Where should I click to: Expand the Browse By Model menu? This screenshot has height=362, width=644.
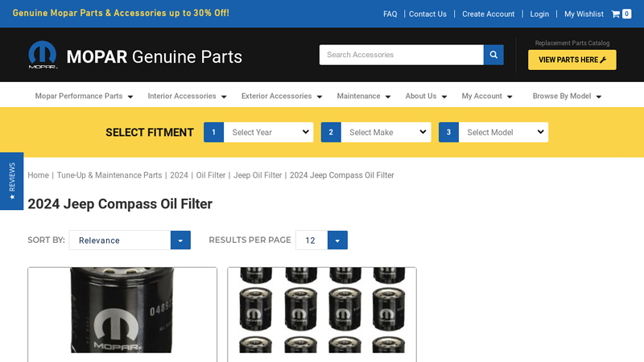(567, 96)
